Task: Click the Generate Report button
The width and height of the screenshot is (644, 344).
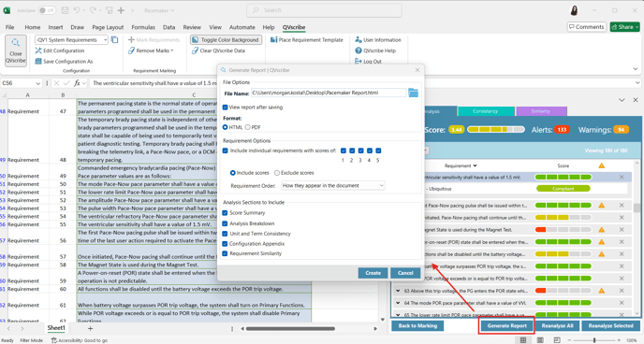Action: click(506, 326)
